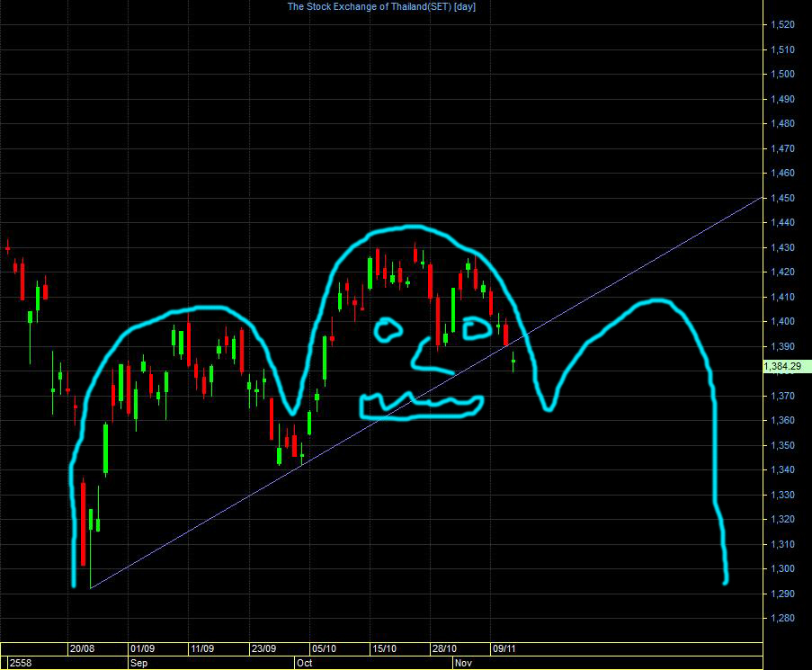The height and width of the screenshot is (670, 812).
Task: Pick the 1,470 value on the price scale
Action: 782,148
